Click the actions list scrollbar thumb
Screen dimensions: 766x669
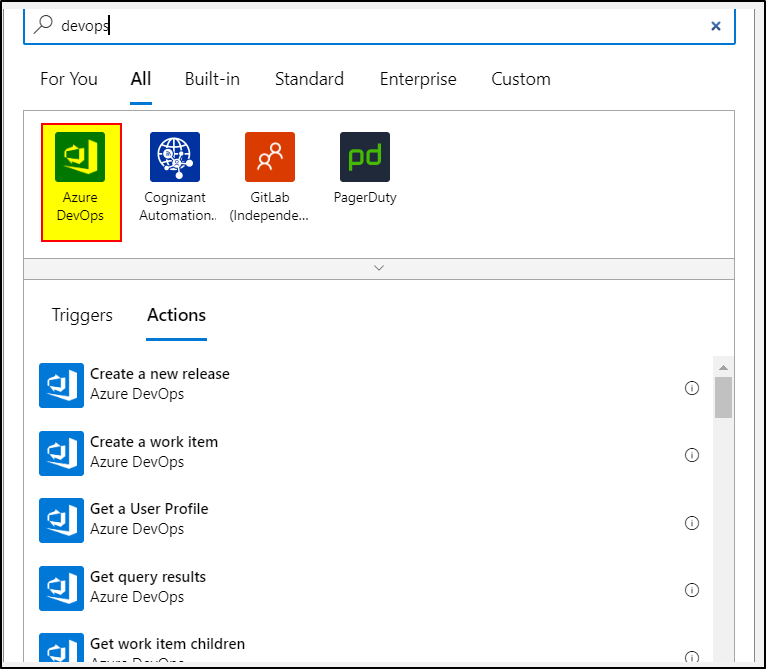pos(723,397)
